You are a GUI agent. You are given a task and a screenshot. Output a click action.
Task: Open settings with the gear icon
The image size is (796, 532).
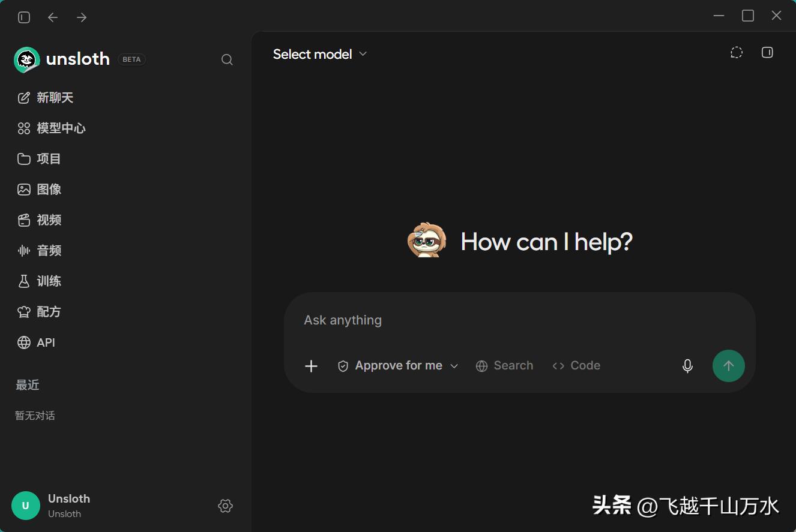tap(225, 506)
